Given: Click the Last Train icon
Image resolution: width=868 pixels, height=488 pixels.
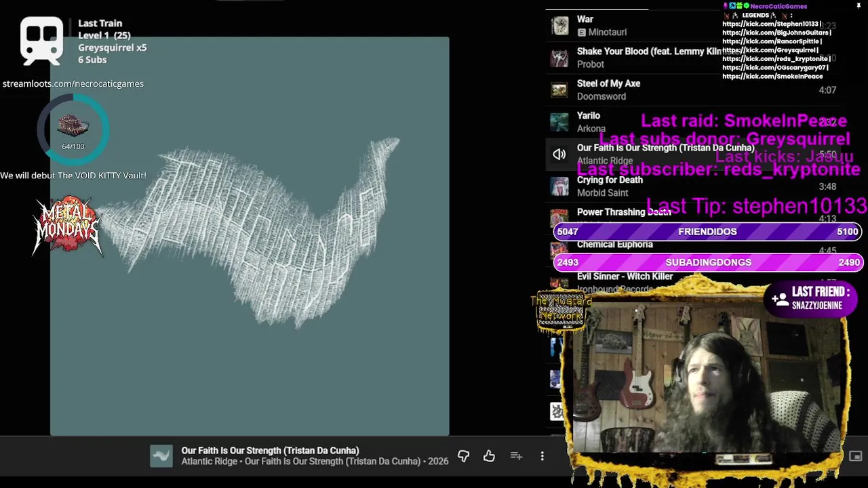Looking at the screenshot, I should [x=41, y=40].
